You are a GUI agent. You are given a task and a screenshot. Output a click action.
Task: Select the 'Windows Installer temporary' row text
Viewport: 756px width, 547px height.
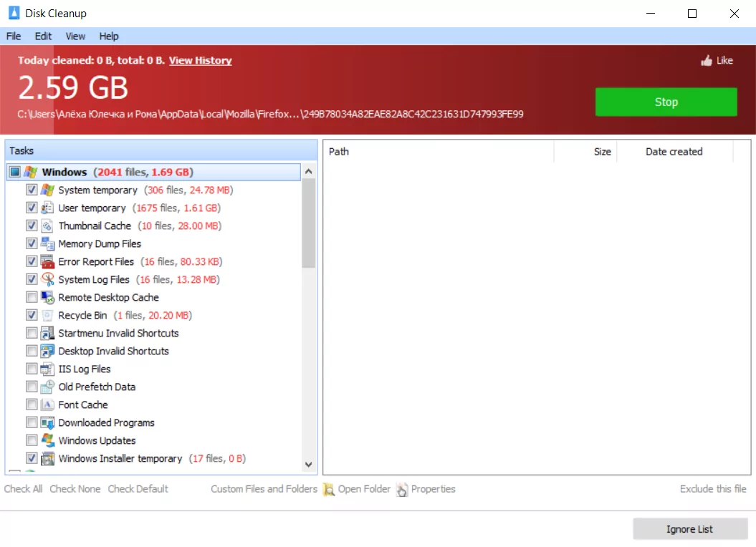tap(120, 458)
